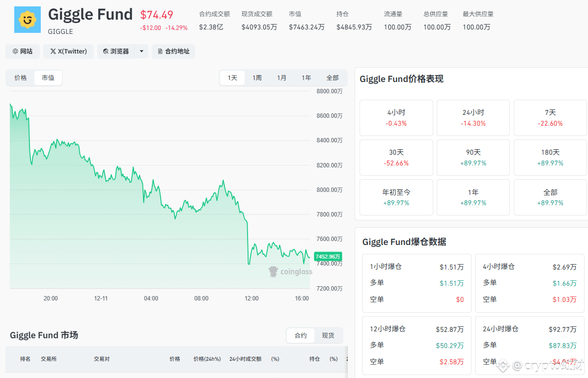
Task: Sort by 价格(24h%) column header
Action: [x=207, y=359]
